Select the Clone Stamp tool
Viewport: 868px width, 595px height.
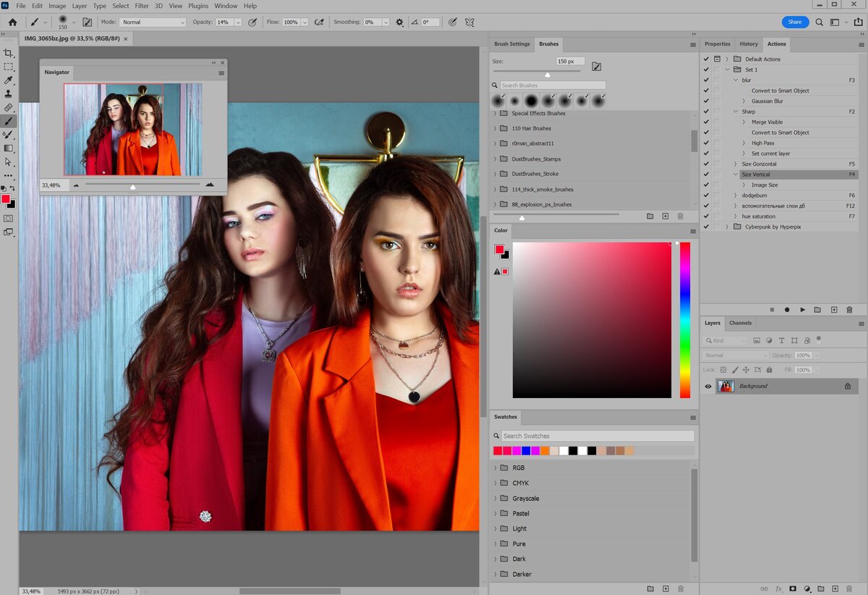click(x=9, y=94)
